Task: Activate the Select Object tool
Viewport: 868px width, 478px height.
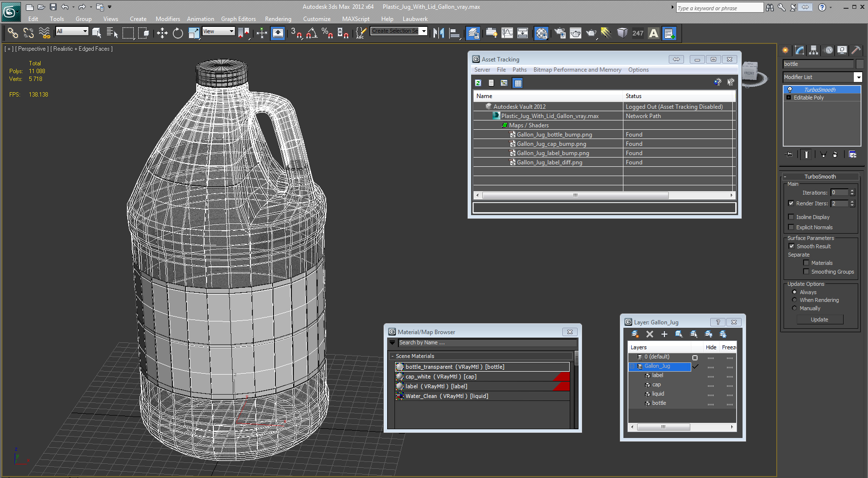Action: 97,33
